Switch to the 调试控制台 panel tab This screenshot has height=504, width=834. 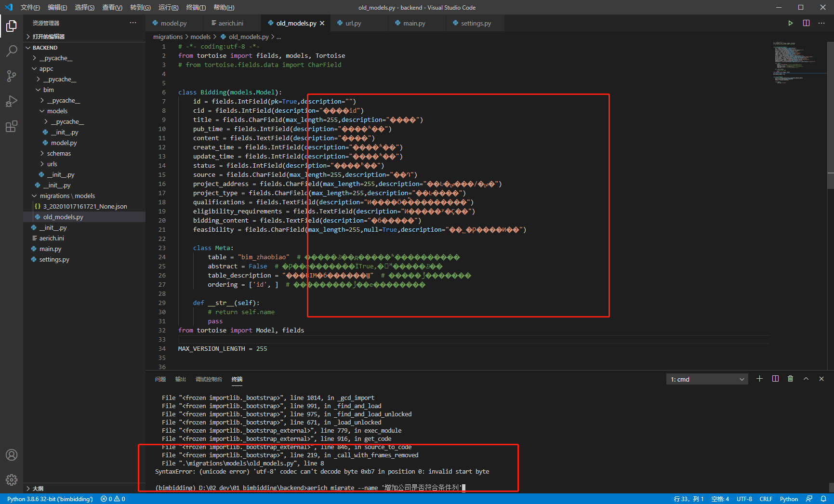pyautogui.click(x=209, y=379)
